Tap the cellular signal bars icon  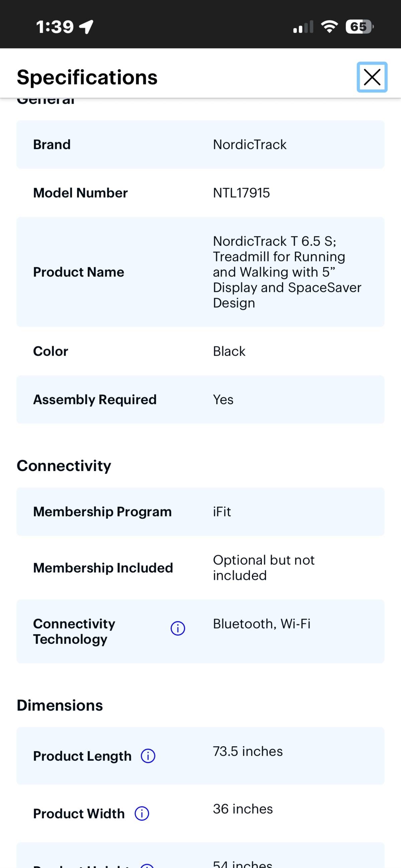tap(303, 27)
